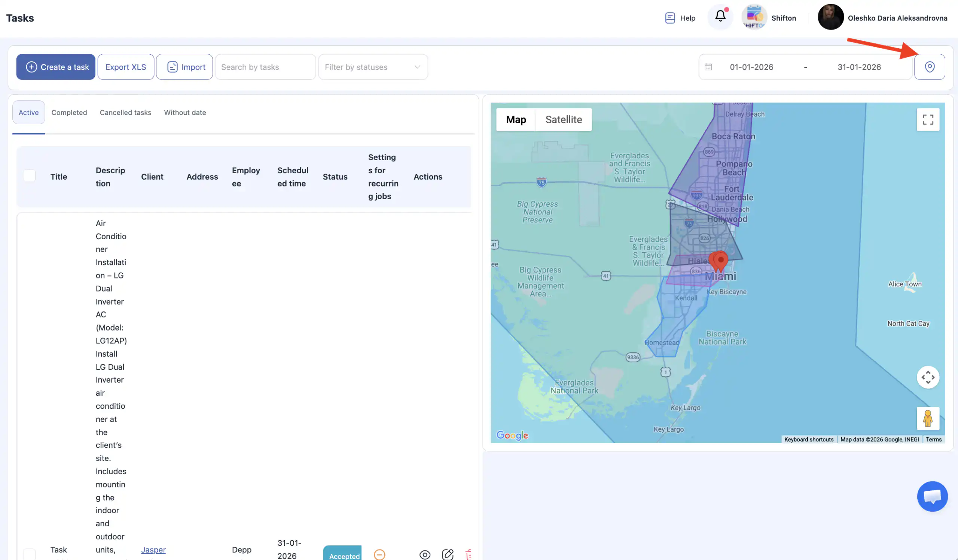Click the Create a task button

(56, 67)
